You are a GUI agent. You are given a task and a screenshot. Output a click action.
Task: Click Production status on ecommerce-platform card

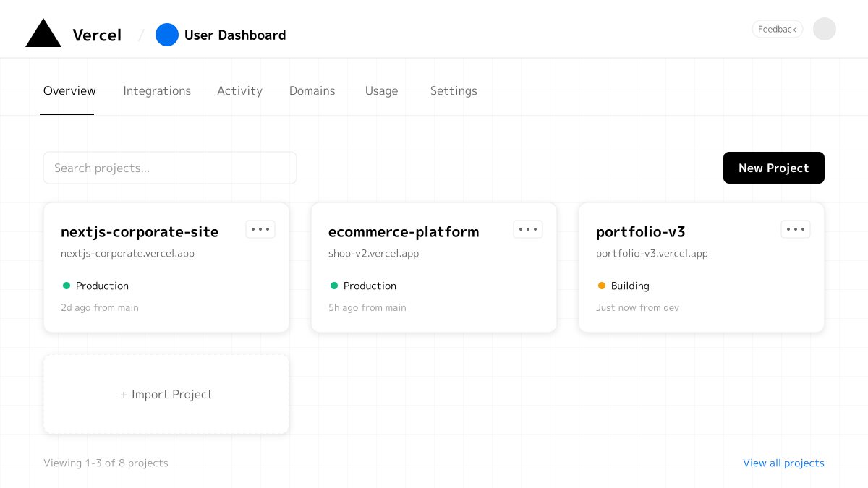point(363,286)
